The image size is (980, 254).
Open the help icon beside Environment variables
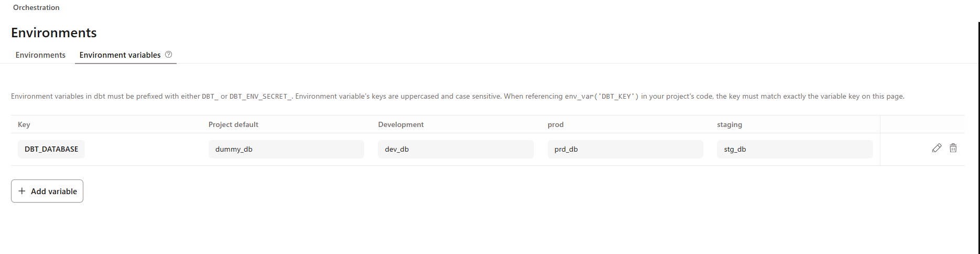click(168, 55)
